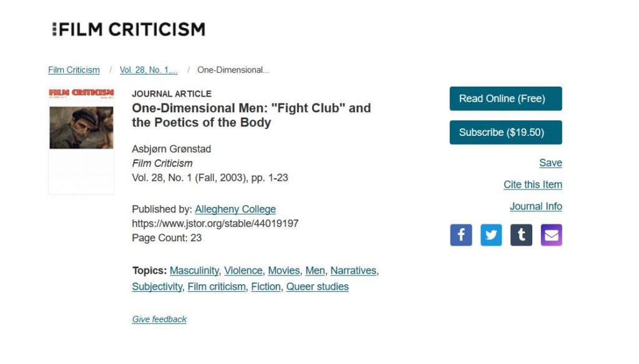Click the Read Online (Free) button
Viewport: 639px width, 364px height.
click(505, 98)
